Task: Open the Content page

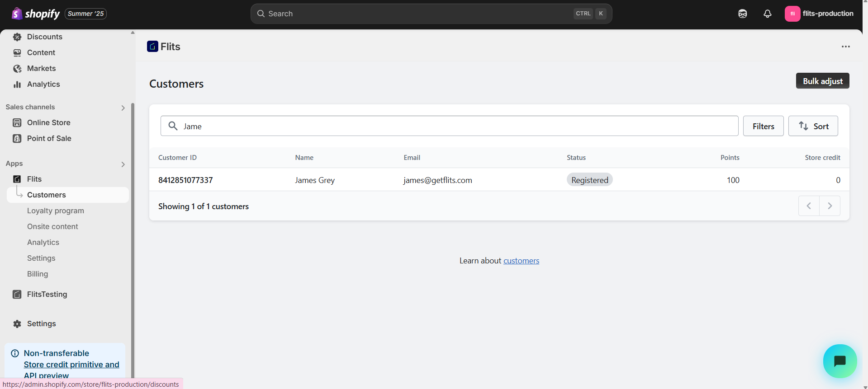Action: 41,52
